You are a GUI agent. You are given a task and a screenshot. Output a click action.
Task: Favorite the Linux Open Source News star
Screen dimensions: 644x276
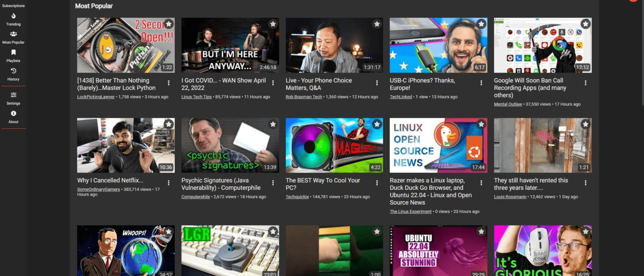tap(481, 124)
